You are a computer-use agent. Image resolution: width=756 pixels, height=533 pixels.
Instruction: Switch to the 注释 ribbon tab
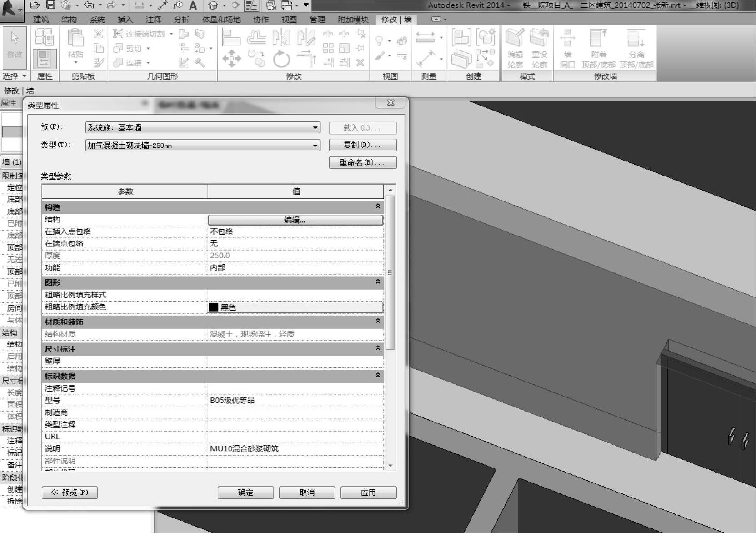click(154, 20)
